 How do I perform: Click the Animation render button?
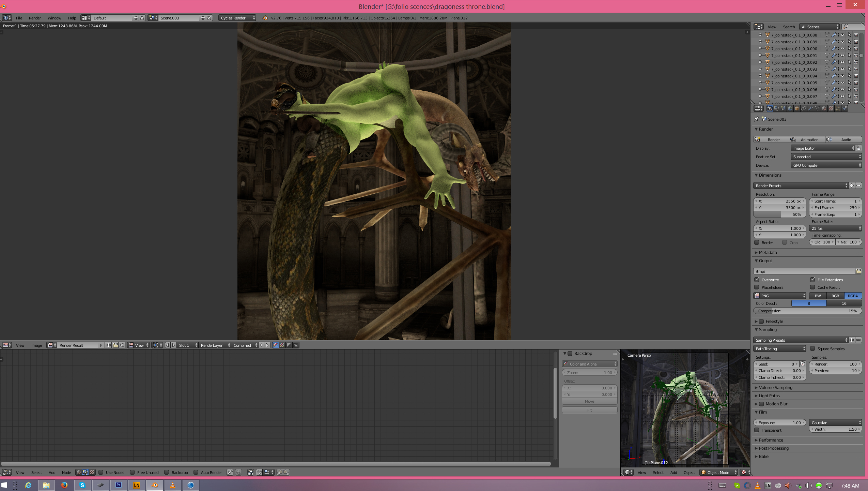[807, 139]
